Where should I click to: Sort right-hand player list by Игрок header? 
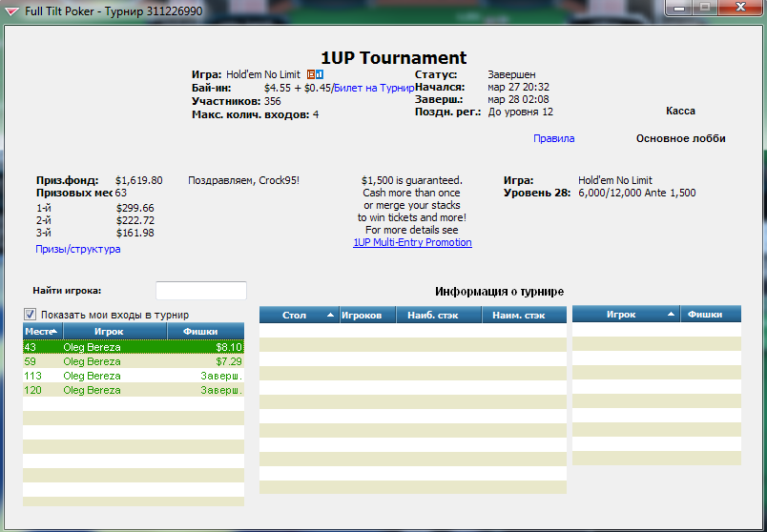tap(626, 315)
